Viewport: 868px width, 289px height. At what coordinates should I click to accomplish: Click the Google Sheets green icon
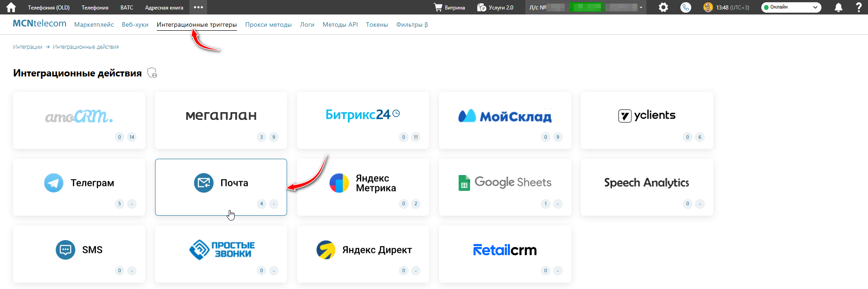tap(464, 183)
